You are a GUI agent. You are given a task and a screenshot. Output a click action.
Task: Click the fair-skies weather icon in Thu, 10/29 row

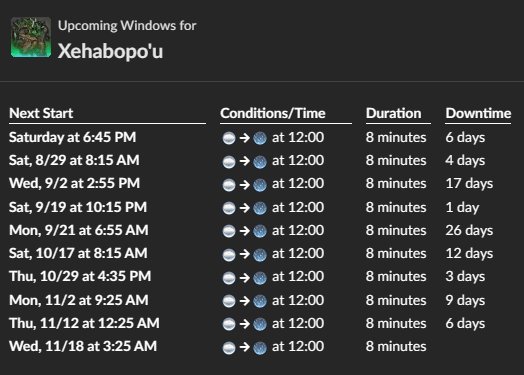tap(229, 277)
